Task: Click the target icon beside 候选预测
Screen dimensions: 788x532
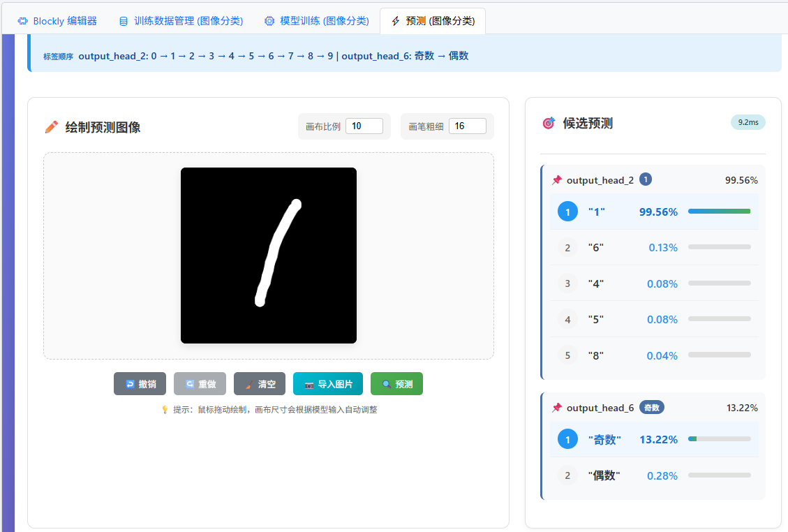Action: [549, 123]
